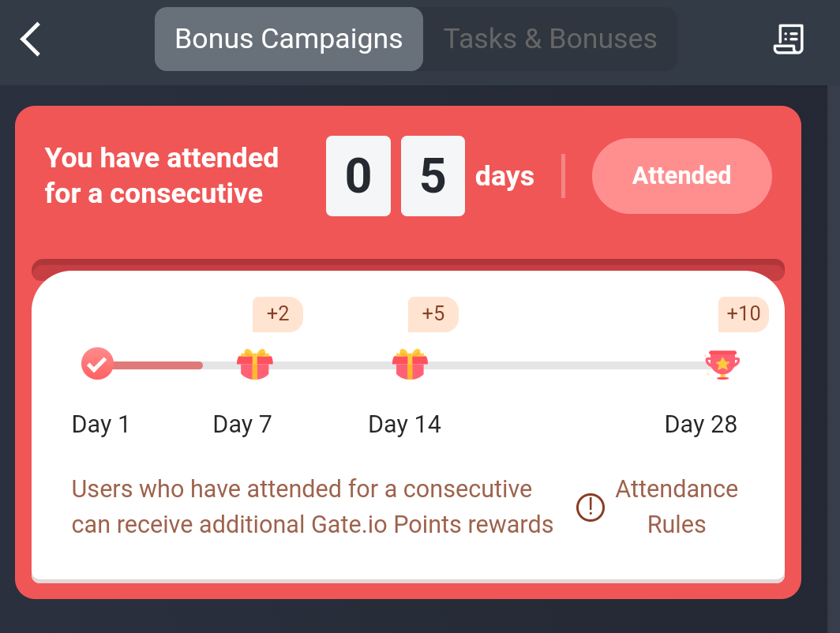Click the attendance progress bar
The image size is (840, 633).
pyautogui.click(x=410, y=365)
